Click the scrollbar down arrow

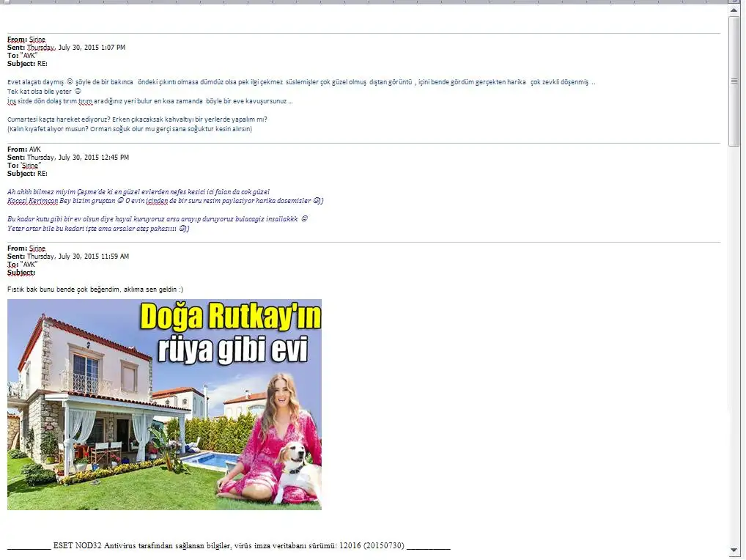tap(734, 550)
